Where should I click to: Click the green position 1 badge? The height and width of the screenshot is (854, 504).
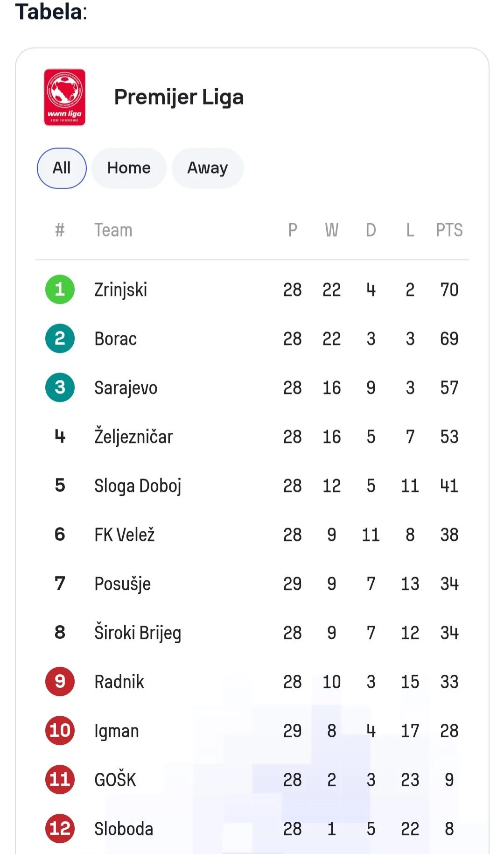(60, 289)
